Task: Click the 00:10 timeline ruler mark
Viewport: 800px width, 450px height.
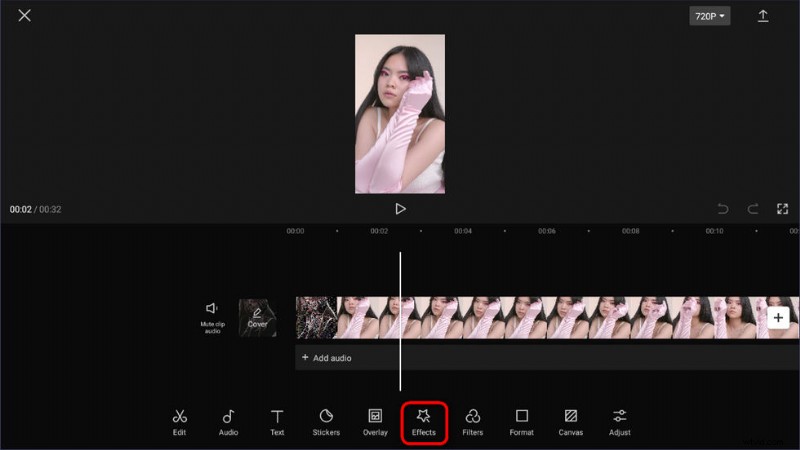Action: [x=714, y=231]
